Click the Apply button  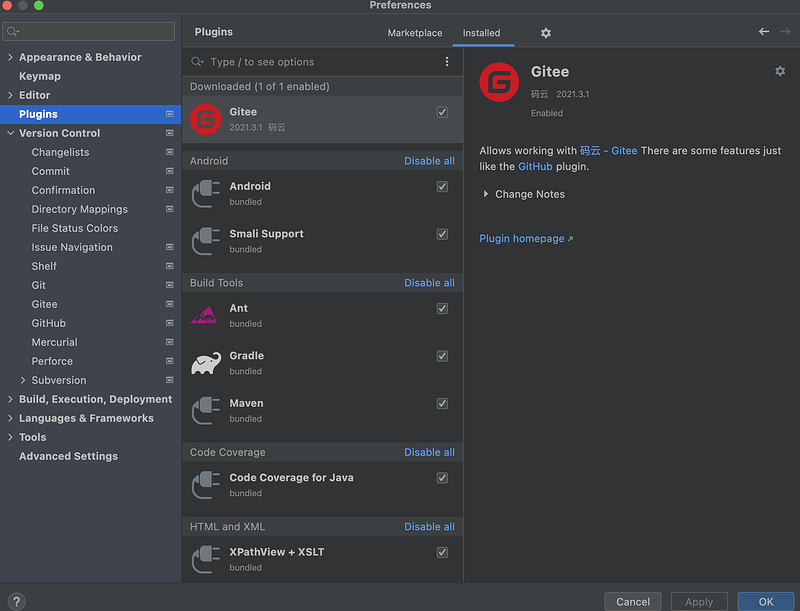[699, 602]
